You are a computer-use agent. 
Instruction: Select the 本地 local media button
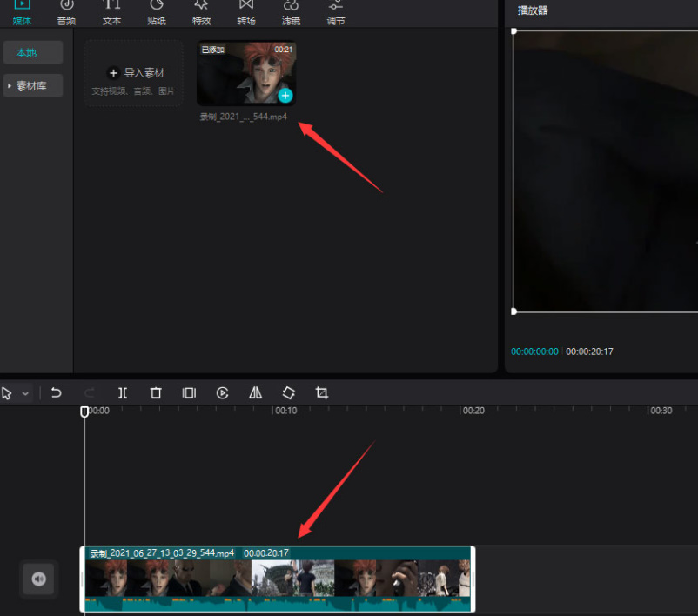32,52
